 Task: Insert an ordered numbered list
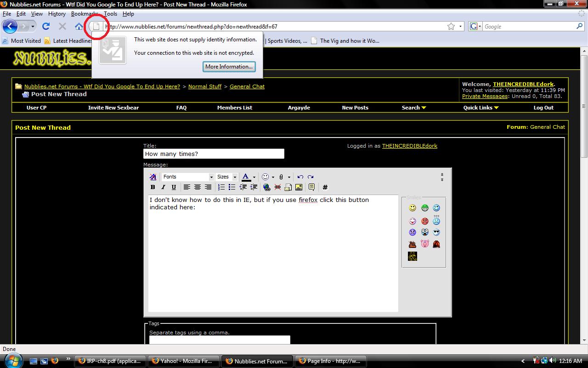[221, 187]
